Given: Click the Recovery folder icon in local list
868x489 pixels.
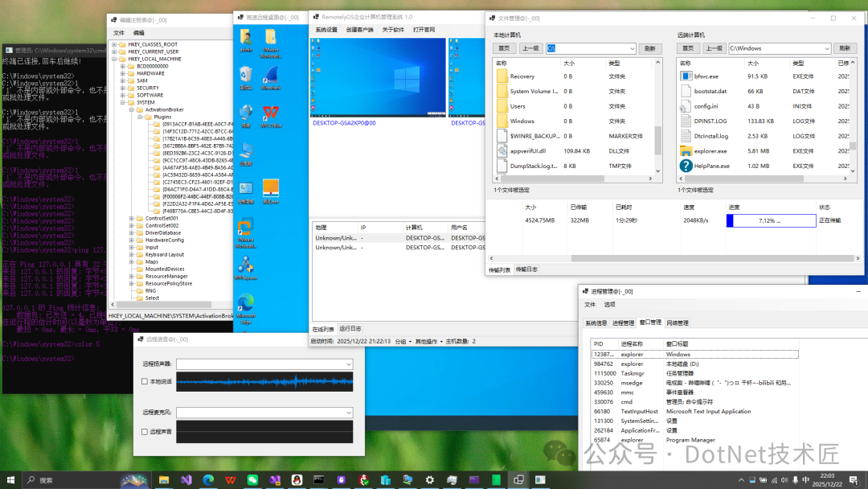Looking at the screenshot, I should click(502, 76).
